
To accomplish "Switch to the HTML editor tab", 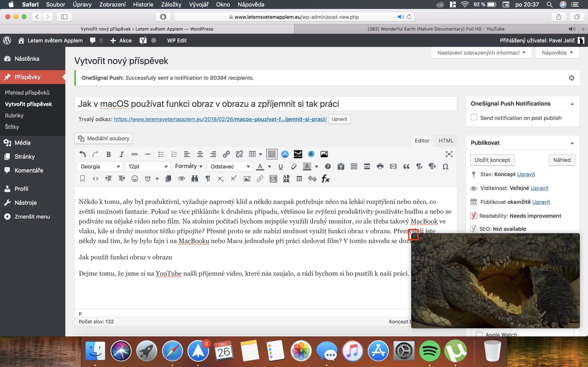I will pos(446,141).
